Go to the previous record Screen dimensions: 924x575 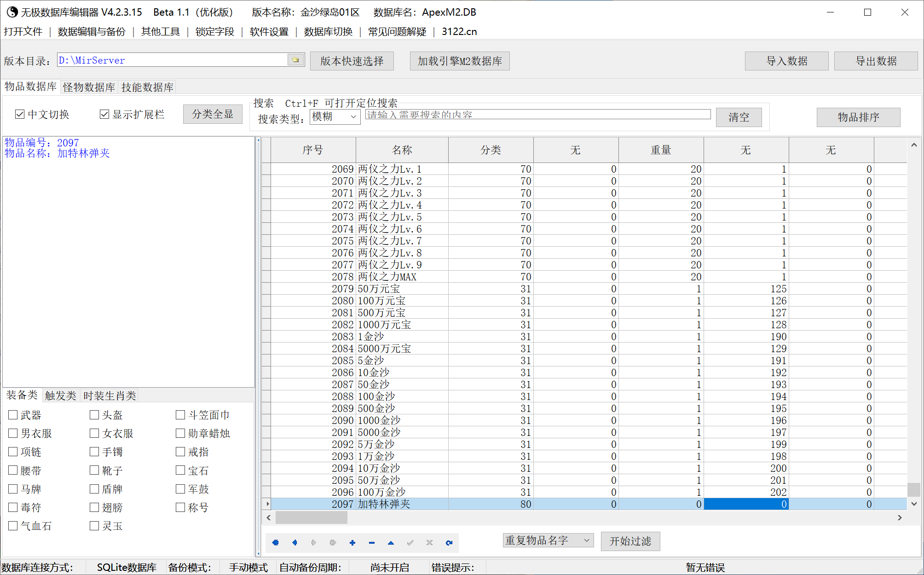point(295,542)
